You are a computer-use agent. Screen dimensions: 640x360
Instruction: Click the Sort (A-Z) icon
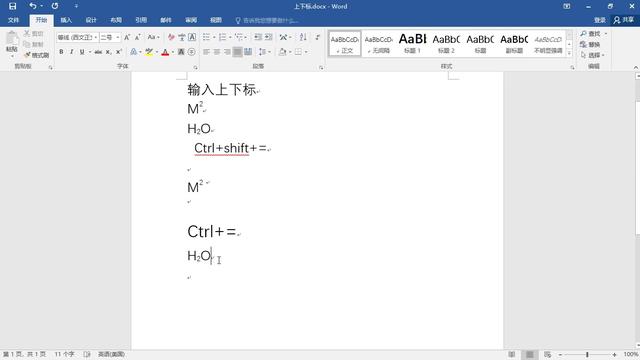(303, 37)
